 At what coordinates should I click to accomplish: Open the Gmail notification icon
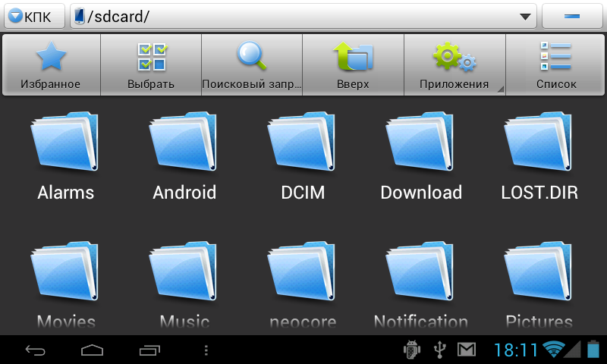[x=467, y=350]
